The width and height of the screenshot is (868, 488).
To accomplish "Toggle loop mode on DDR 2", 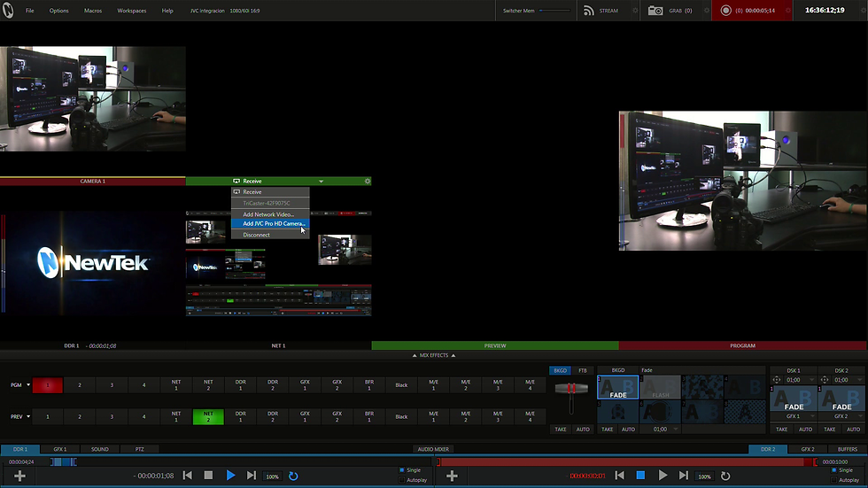I will [725, 476].
